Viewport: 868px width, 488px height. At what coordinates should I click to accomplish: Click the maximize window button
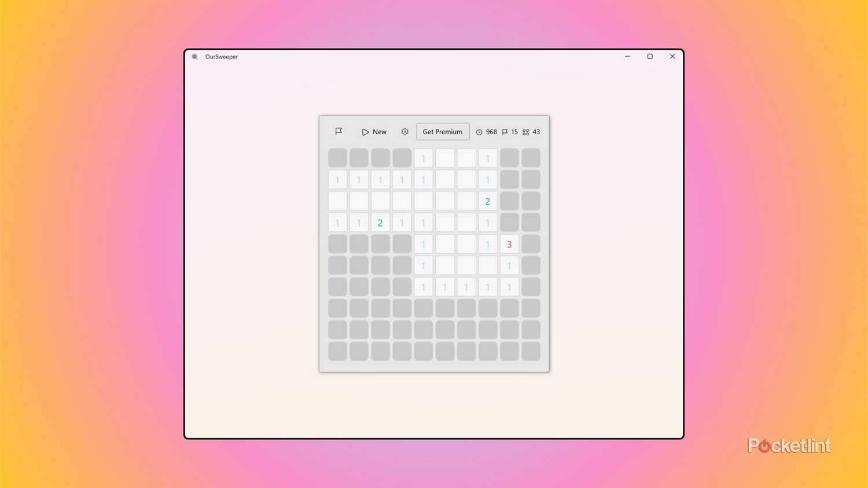[x=649, y=56]
